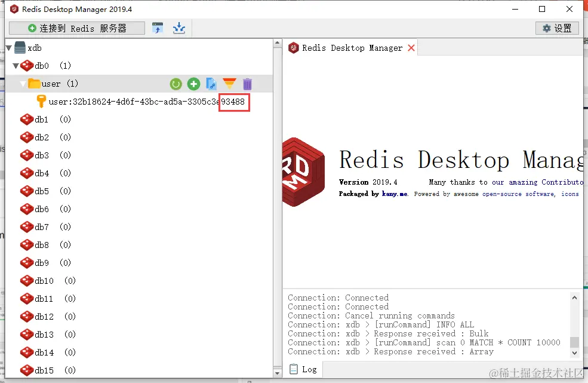Click the db7 database icon

(27, 227)
